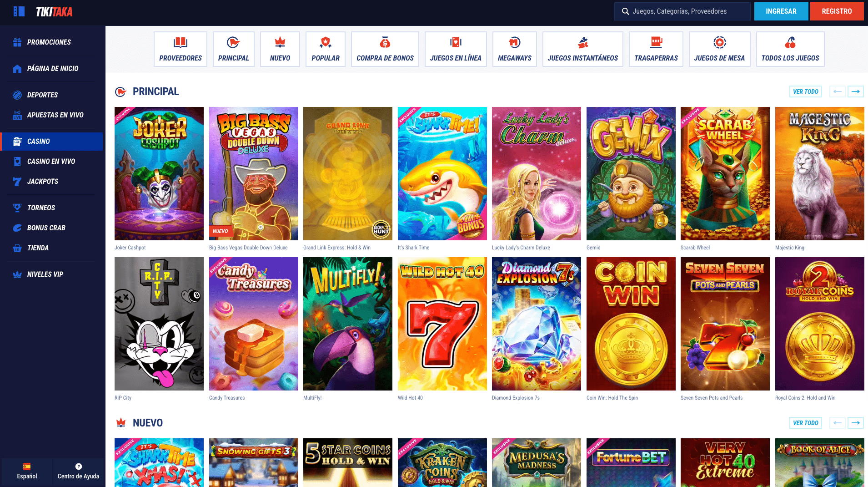Select the Tragaperras category tab
This screenshot has width=868, height=487.
[x=656, y=49]
